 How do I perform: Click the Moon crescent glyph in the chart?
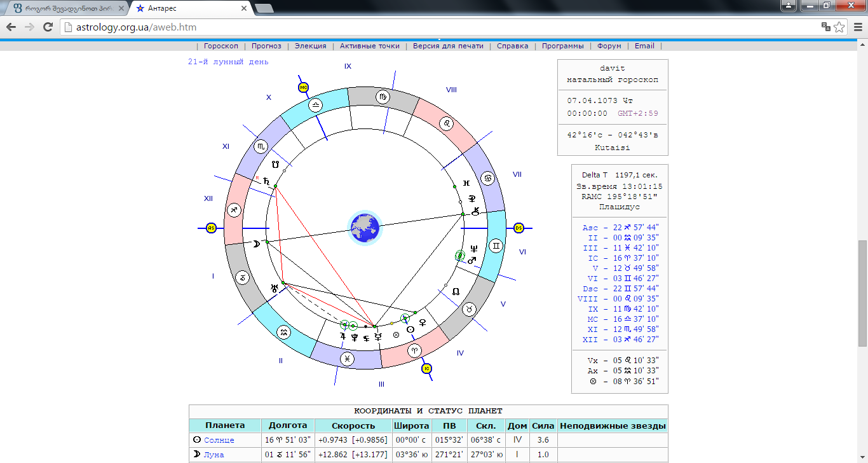(x=256, y=244)
